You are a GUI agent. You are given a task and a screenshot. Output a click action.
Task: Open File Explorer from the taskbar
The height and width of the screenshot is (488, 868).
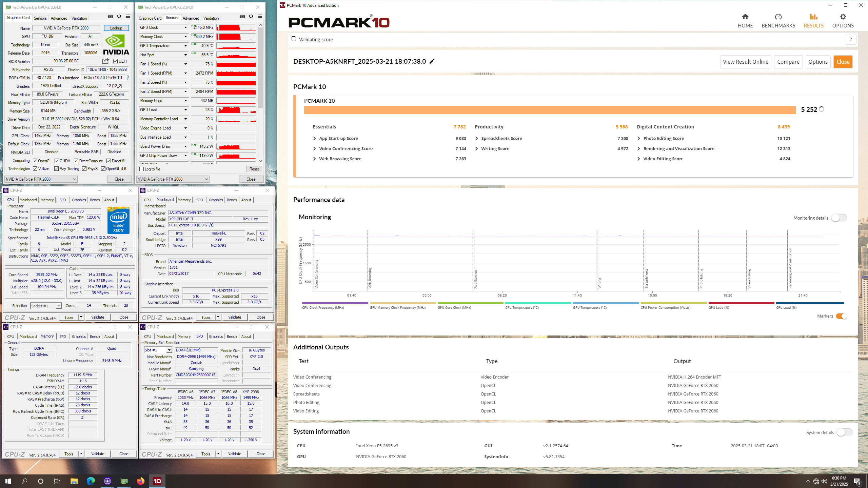click(74, 481)
